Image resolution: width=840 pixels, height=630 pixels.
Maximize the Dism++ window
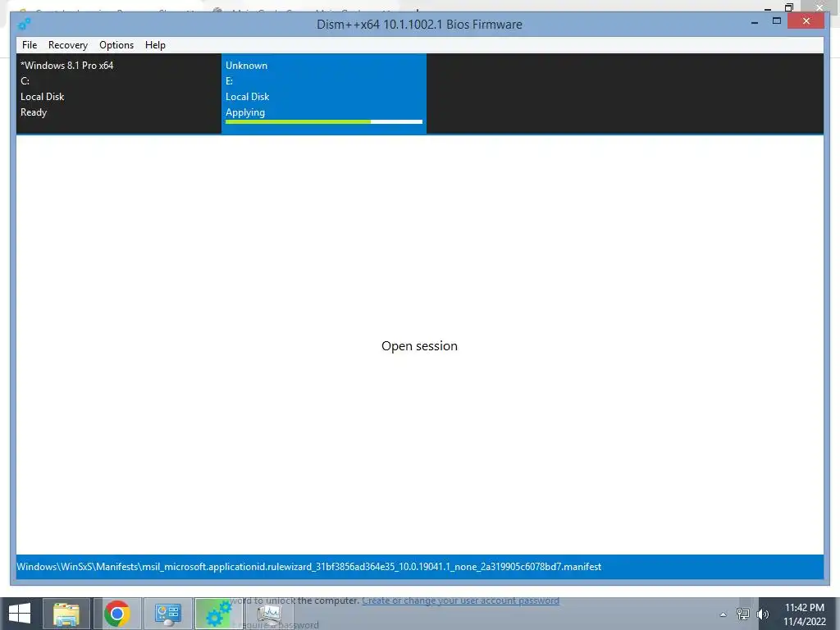point(776,21)
